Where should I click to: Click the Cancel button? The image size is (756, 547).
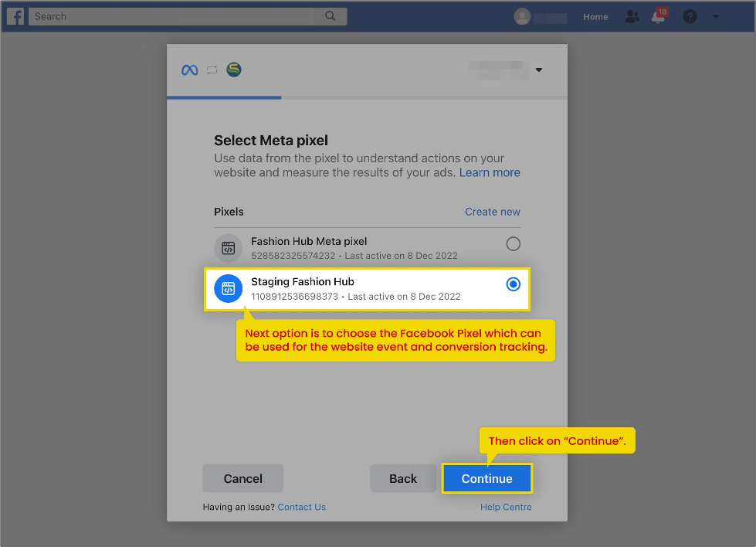point(243,478)
